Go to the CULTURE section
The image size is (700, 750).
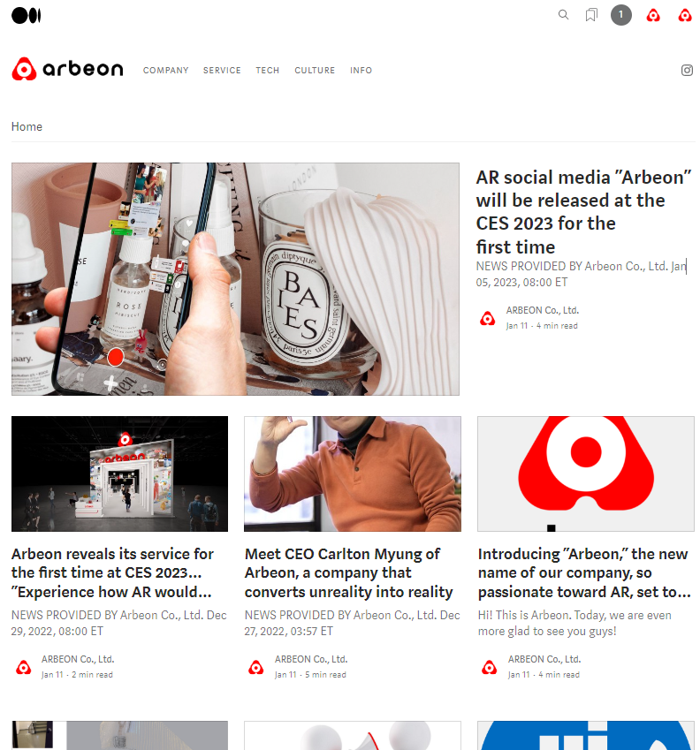pyautogui.click(x=315, y=71)
